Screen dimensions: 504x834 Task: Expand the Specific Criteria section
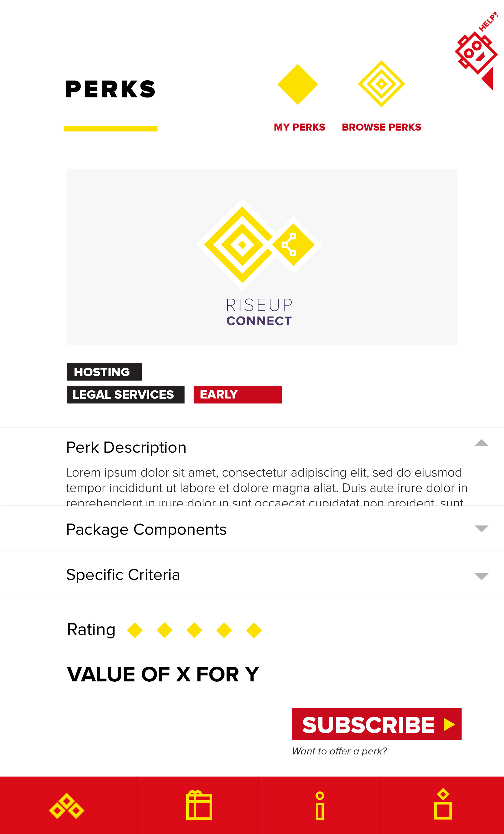481,576
